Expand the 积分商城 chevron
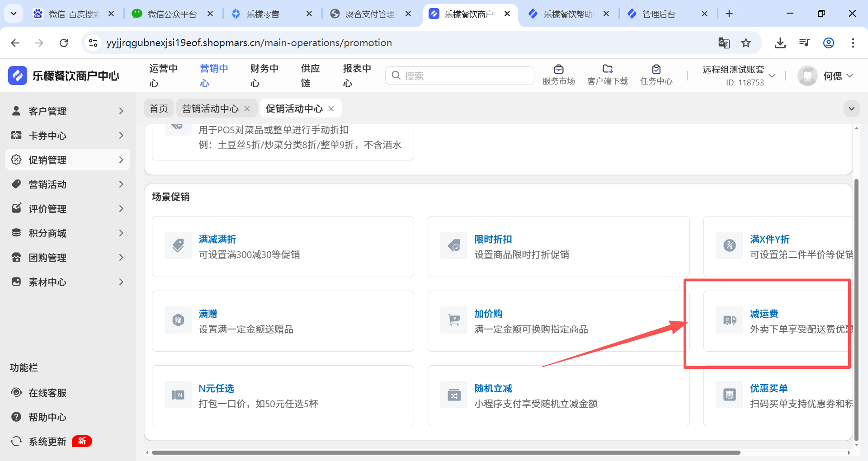868x461 pixels. coord(121,233)
